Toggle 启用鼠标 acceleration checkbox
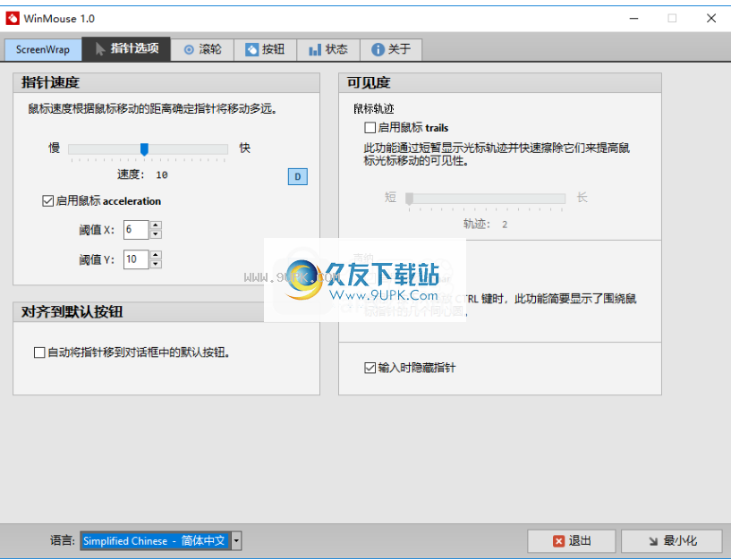731x560 pixels. (x=47, y=201)
